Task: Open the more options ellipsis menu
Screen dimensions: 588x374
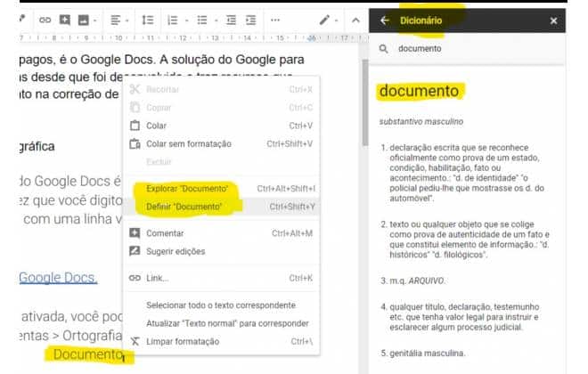Action: [x=275, y=20]
